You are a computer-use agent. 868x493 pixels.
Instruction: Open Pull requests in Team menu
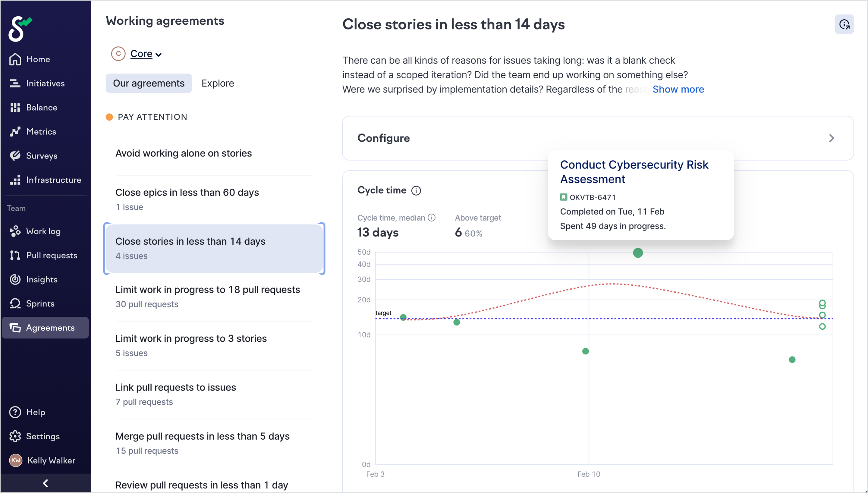pyautogui.click(x=52, y=255)
